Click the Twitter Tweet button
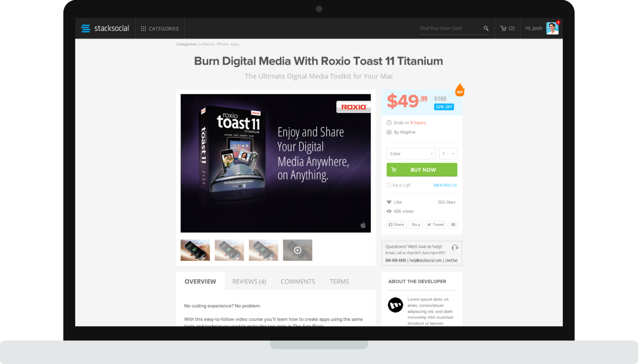 point(436,225)
